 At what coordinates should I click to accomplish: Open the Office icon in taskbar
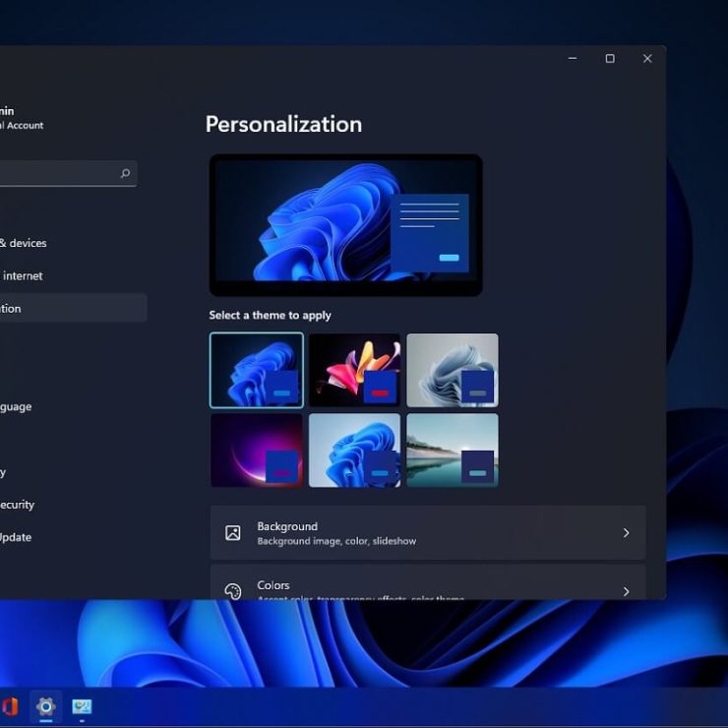(10, 706)
